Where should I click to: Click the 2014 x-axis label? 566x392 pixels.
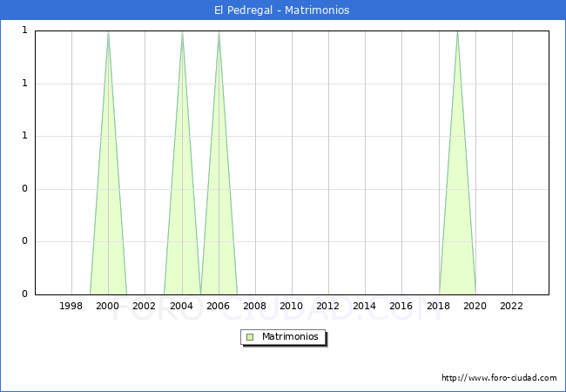(365, 306)
